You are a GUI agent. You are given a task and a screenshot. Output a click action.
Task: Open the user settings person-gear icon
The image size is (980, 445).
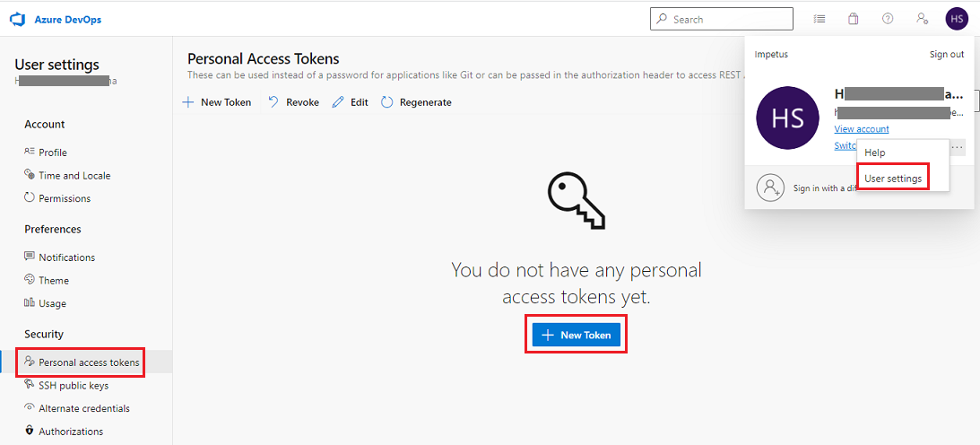922,19
